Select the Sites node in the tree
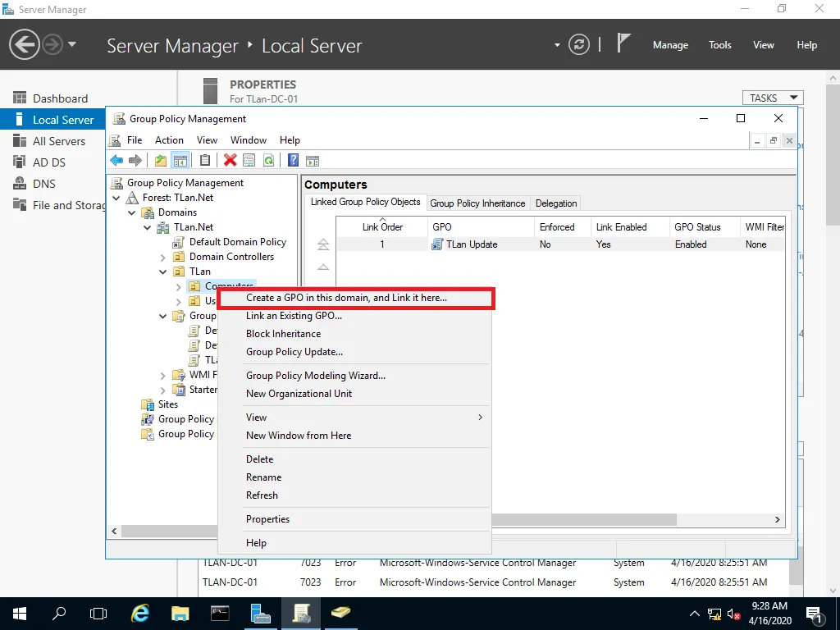 click(167, 404)
